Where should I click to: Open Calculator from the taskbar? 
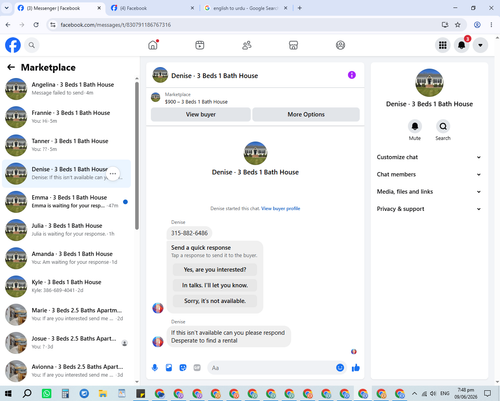65,393
